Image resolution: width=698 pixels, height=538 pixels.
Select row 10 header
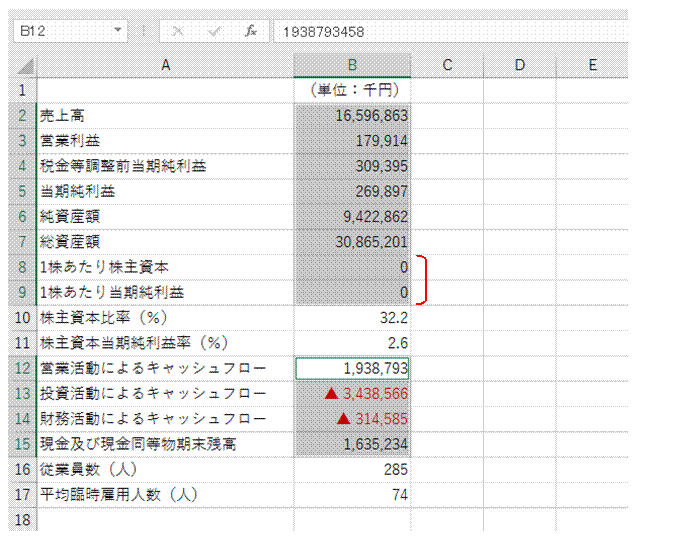point(22,318)
